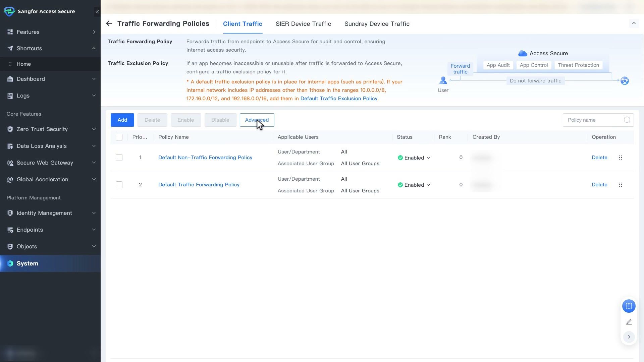Click the App Audit box in diagram
This screenshot has height=362, width=644.
click(498, 65)
